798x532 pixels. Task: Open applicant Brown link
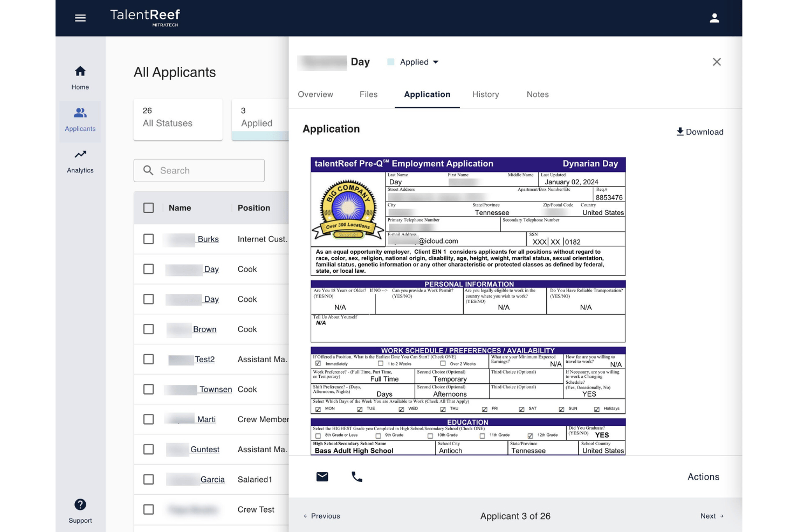(205, 329)
